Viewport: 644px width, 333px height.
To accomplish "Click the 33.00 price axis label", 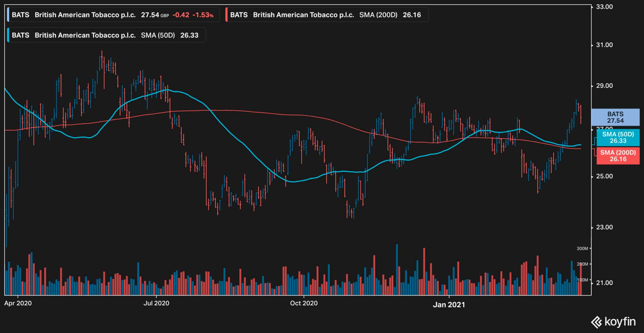I will point(604,7).
